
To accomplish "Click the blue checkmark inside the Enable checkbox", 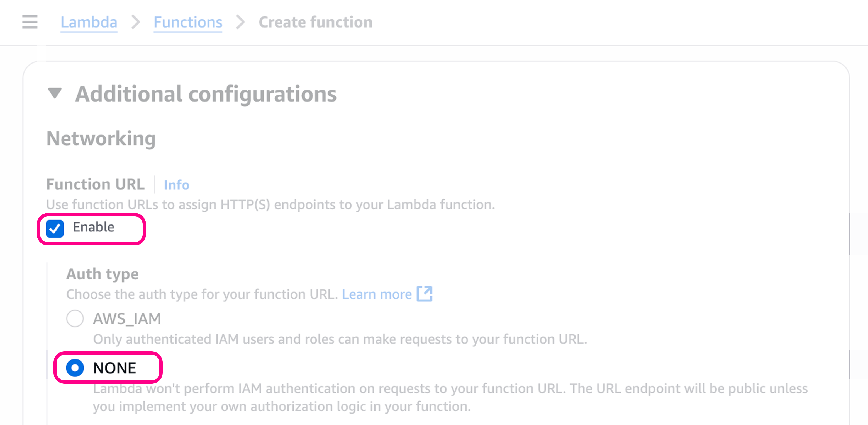I will 55,228.
